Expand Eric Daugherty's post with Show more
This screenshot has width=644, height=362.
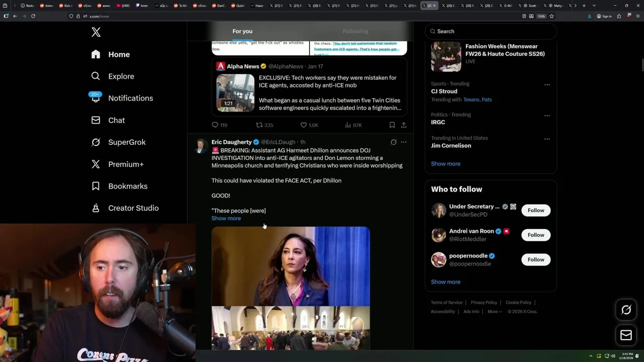click(x=226, y=218)
